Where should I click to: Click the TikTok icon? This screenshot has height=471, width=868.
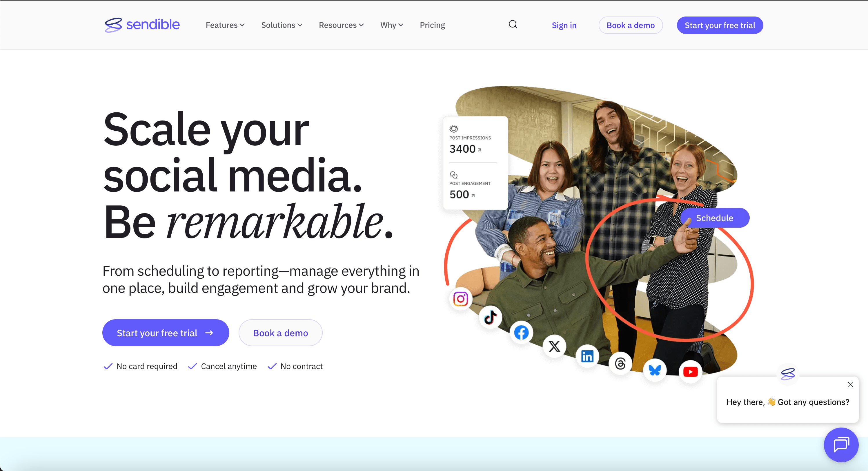point(490,317)
